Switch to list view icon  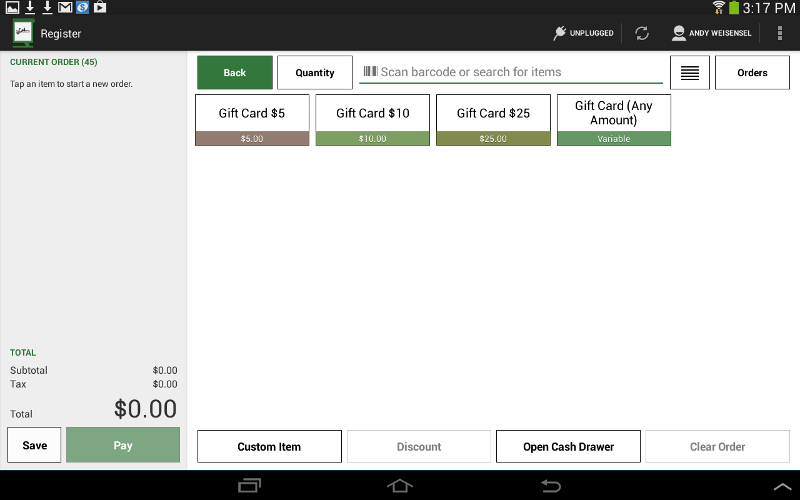[689, 73]
